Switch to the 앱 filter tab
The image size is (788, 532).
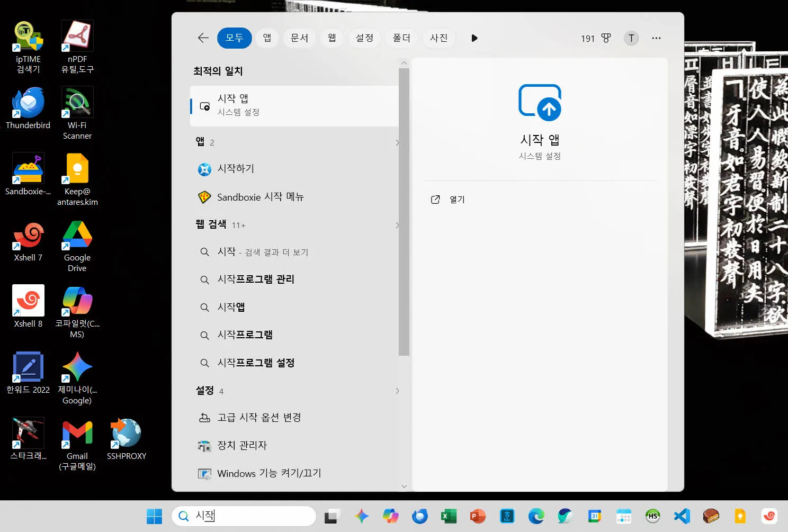(267, 38)
